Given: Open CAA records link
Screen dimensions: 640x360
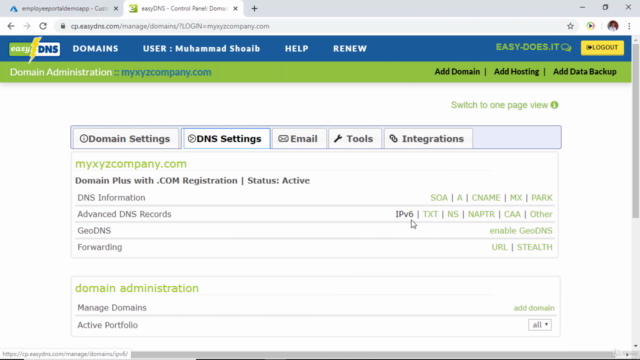Looking at the screenshot, I should pyautogui.click(x=512, y=214).
